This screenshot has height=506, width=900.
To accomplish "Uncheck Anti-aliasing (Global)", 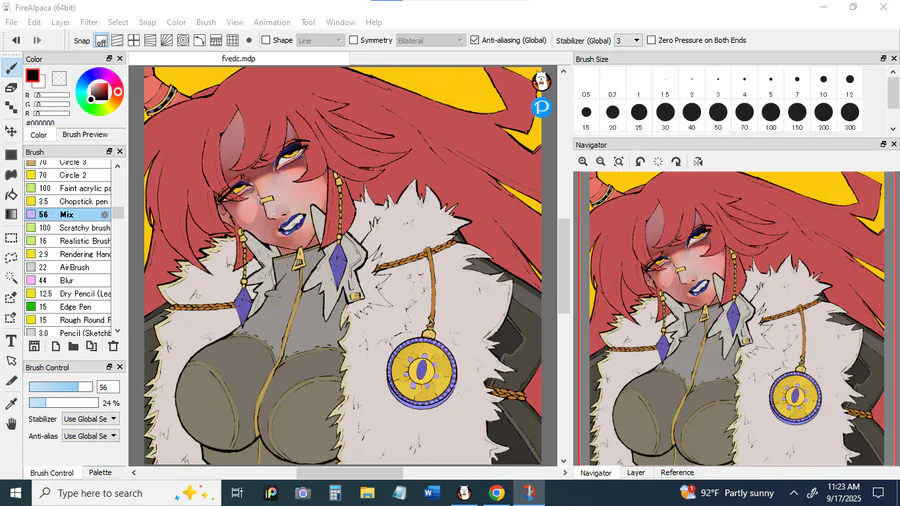I will coord(475,40).
